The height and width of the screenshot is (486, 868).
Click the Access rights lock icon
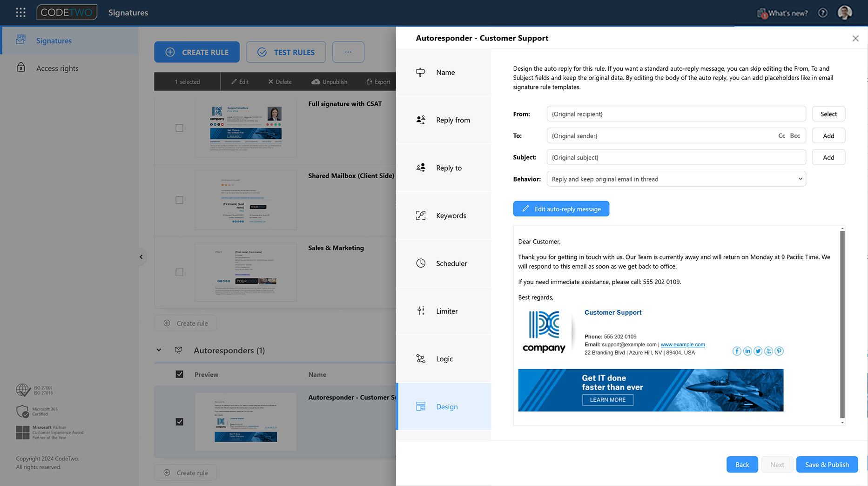click(21, 67)
